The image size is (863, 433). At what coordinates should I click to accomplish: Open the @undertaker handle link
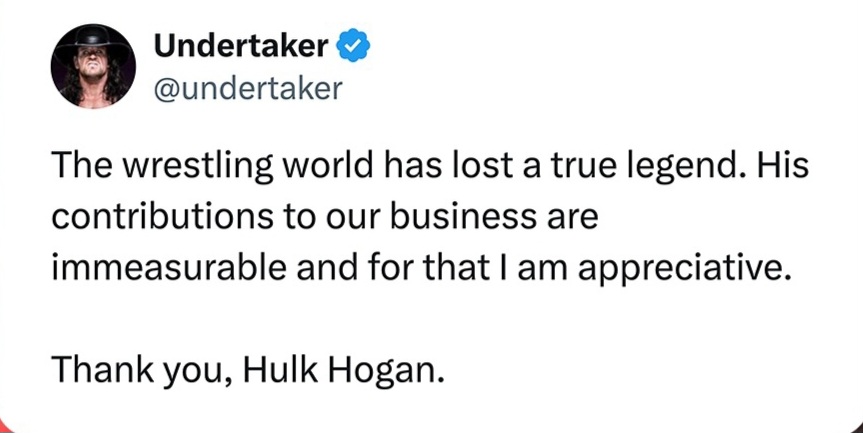(x=248, y=89)
